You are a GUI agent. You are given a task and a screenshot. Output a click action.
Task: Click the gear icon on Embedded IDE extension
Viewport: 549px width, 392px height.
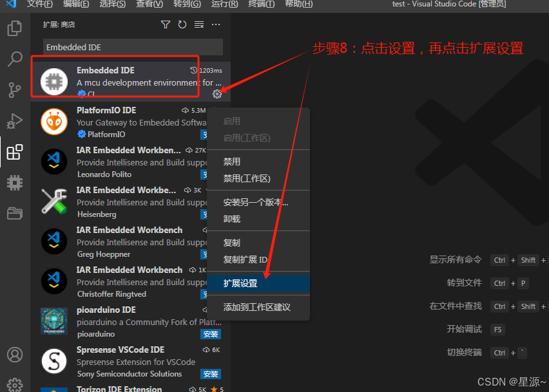[217, 93]
